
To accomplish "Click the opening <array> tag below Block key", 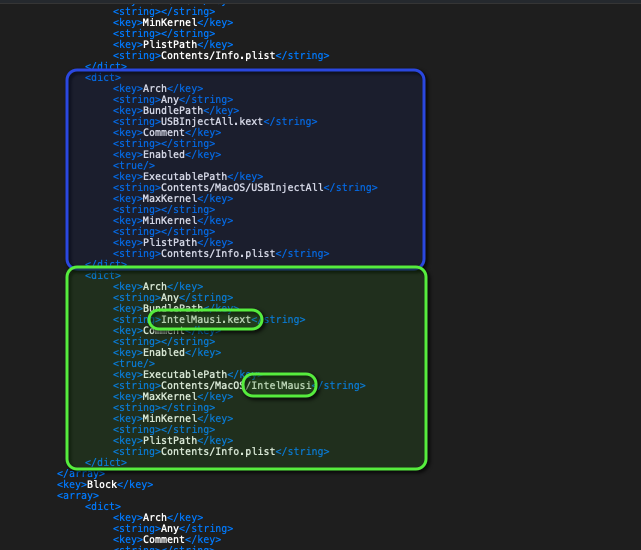I will pos(78,495).
